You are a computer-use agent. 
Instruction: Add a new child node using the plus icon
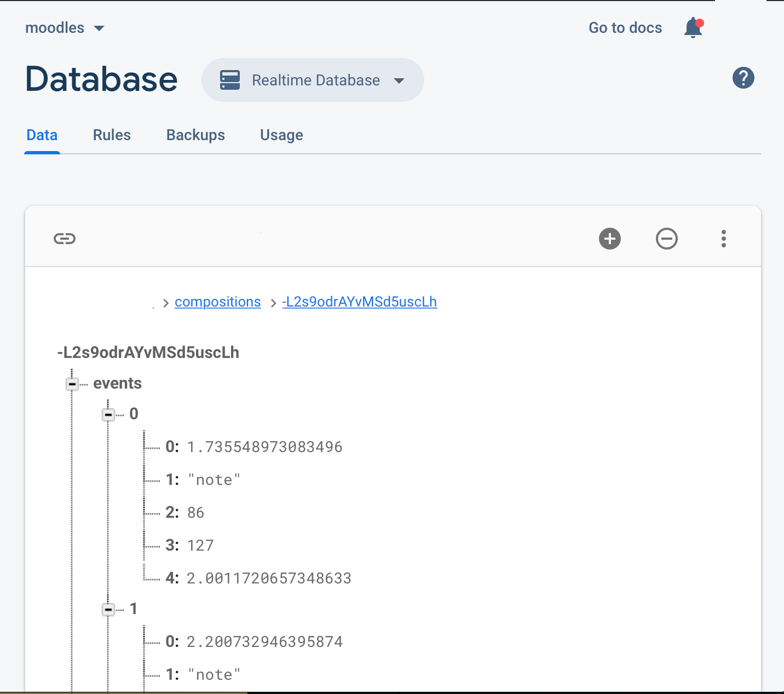pos(610,239)
